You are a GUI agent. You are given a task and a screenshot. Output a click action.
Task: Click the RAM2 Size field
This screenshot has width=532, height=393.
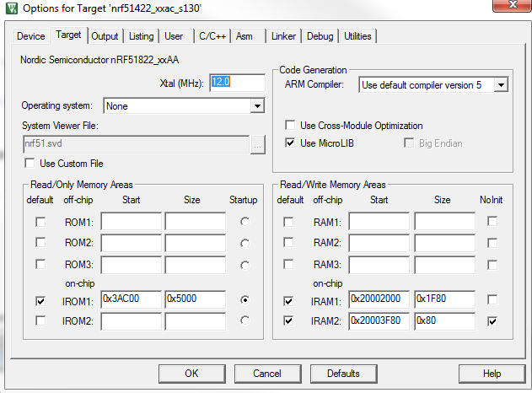(444, 243)
